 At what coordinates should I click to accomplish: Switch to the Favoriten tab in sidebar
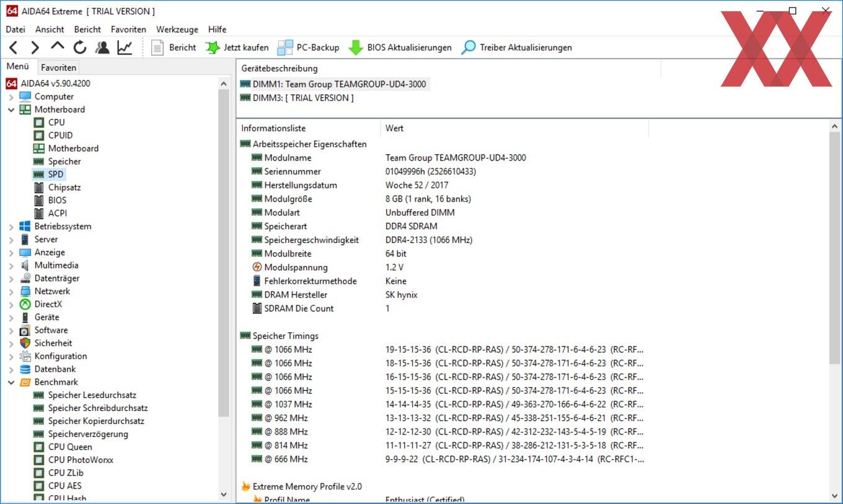(58, 68)
